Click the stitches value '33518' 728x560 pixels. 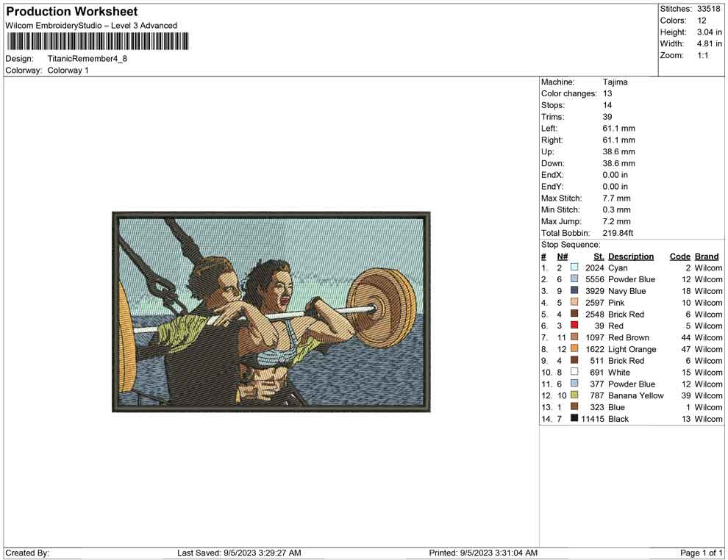(708, 9)
